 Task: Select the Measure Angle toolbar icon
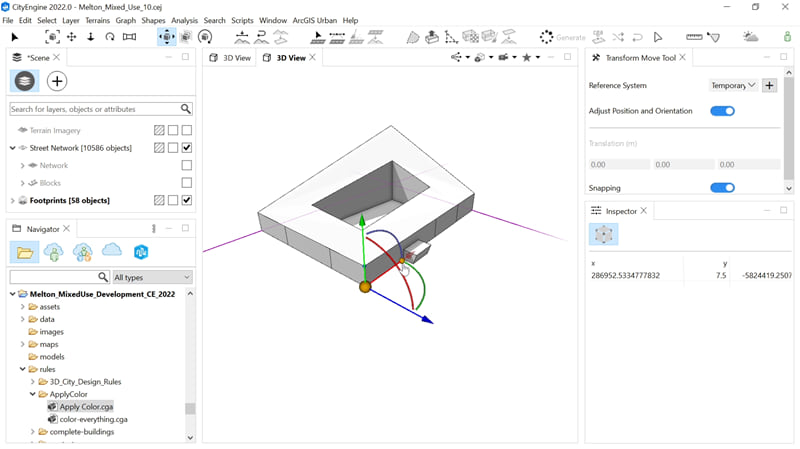click(x=714, y=37)
